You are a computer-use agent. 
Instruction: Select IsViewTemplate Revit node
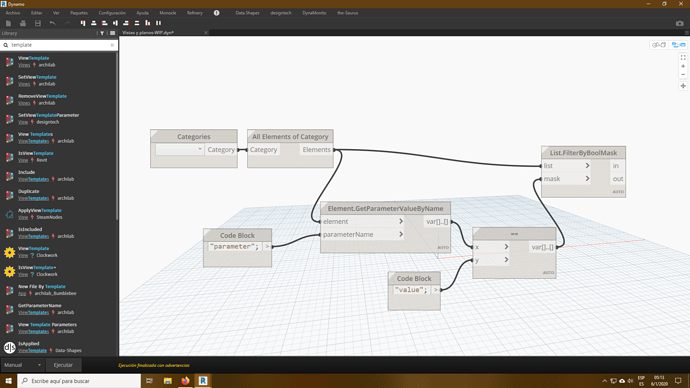pyautogui.click(x=36, y=153)
